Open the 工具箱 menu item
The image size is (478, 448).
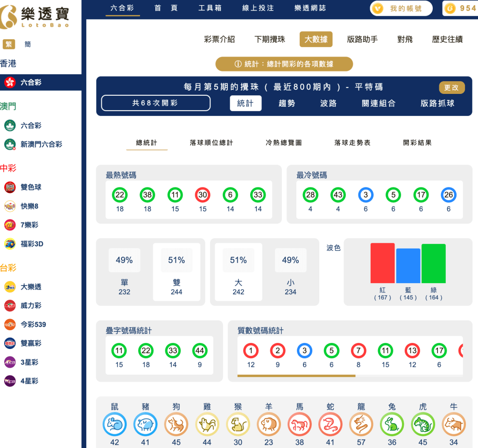click(210, 8)
